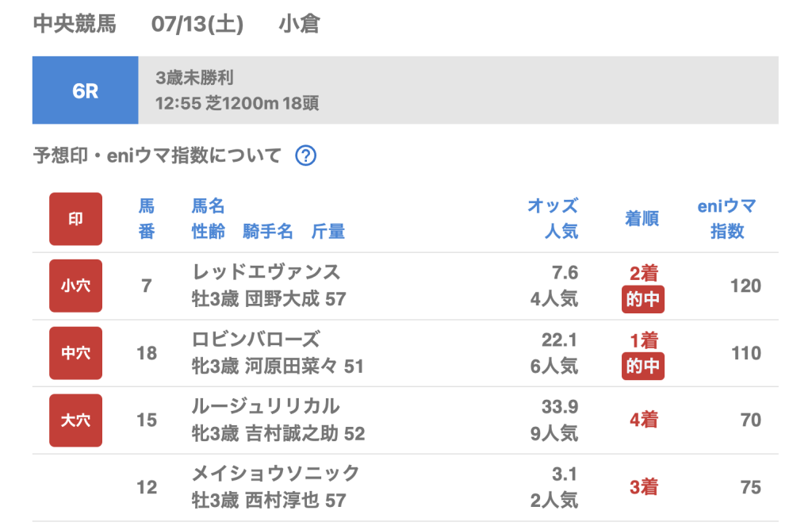Select the blue 6R race tab
This screenshot has height=526, width=812.
coord(86,90)
